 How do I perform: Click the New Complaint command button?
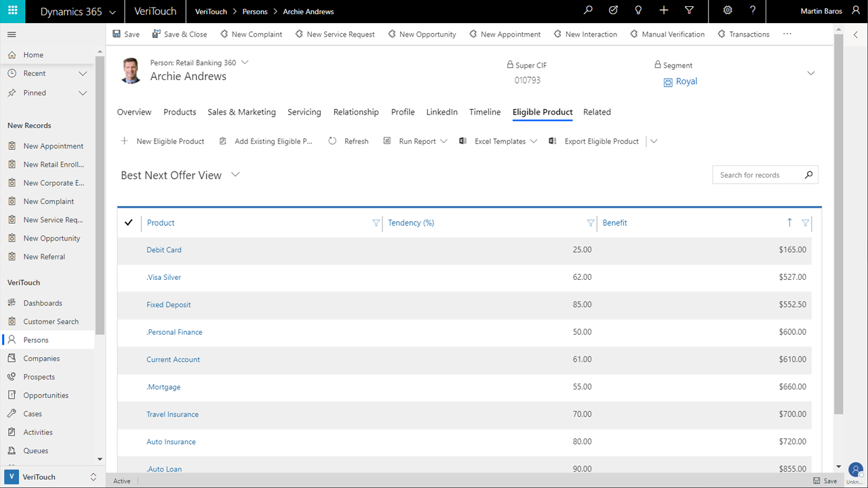(x=250, y=34)
